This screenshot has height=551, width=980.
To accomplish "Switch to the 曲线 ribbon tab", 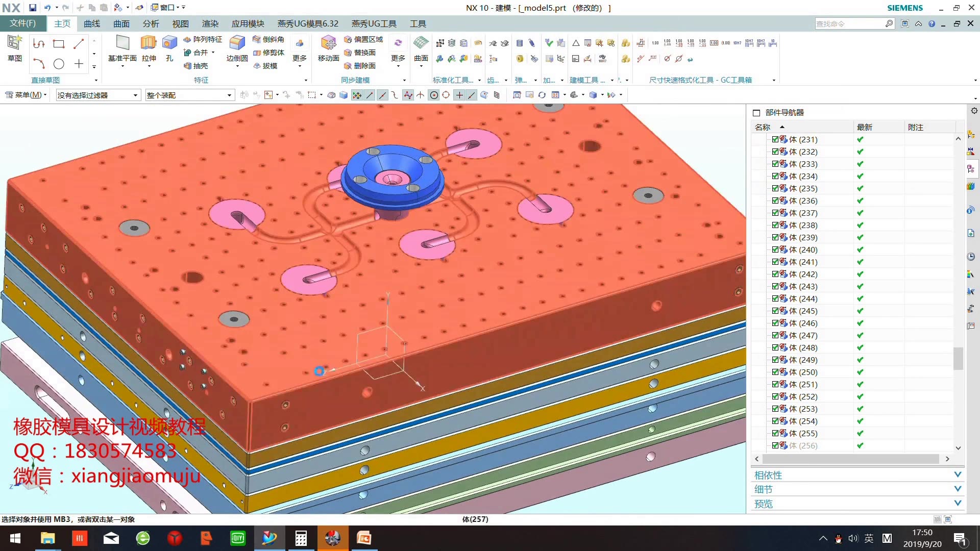I will pos(92,23).
